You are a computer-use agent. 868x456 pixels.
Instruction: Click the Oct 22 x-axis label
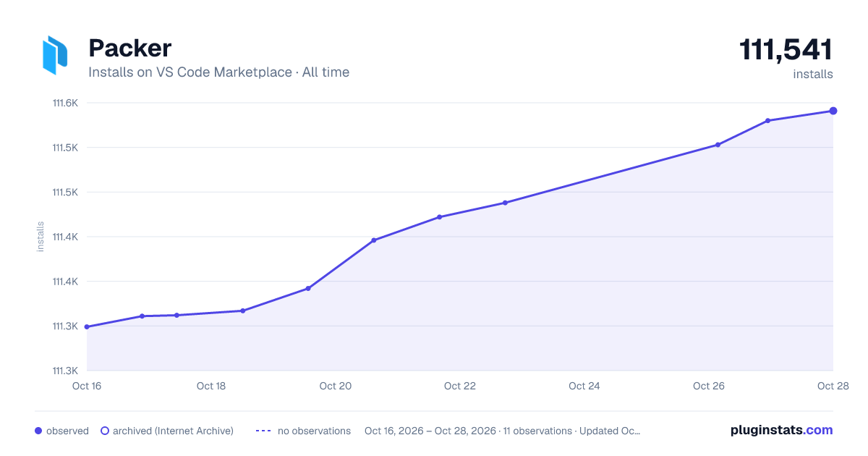[x=460, y=386]
